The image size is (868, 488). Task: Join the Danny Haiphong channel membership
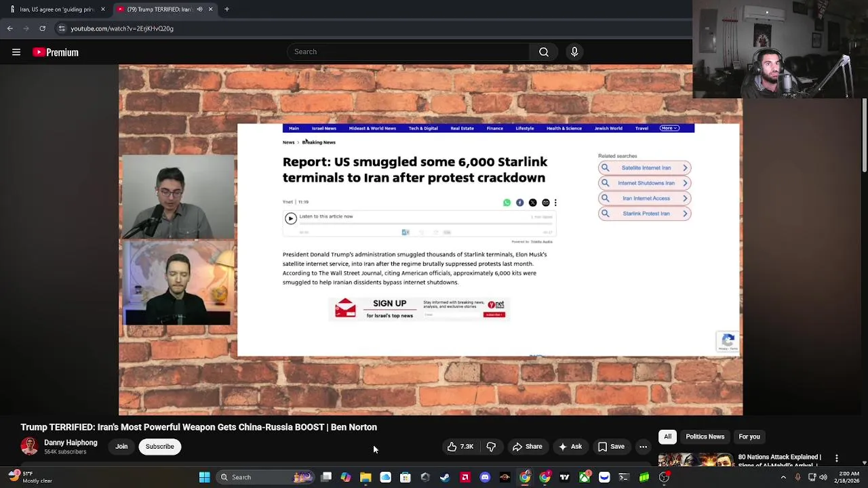click(121, 447)
